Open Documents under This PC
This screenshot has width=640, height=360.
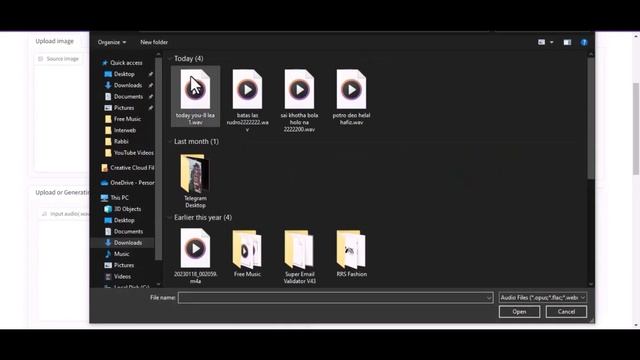click(128, 231)
